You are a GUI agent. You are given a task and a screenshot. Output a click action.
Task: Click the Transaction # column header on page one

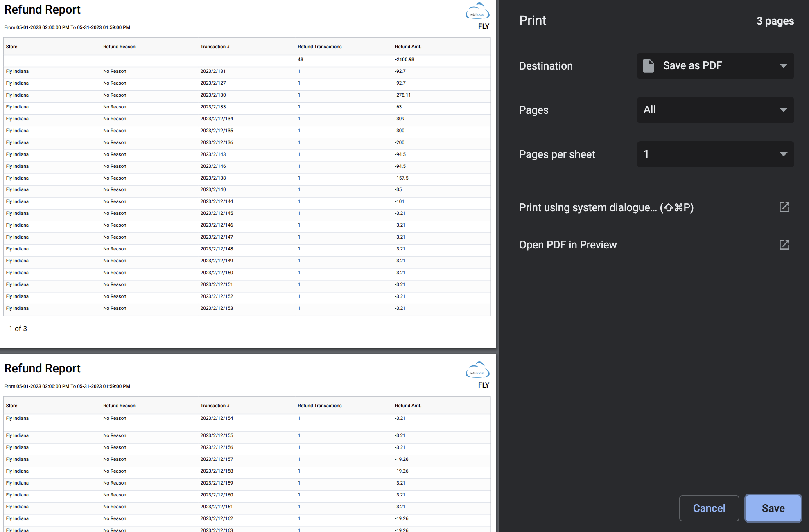point(215,47)
